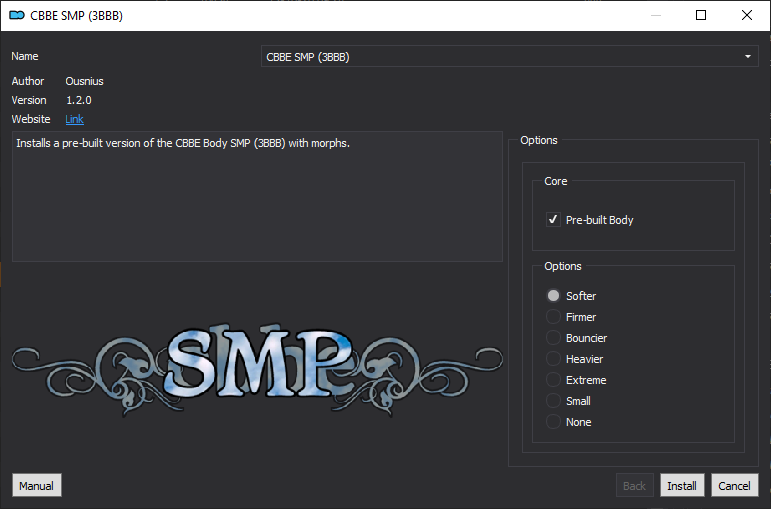
Task: Click the Manual button
Action: pyautogui.click(x=37, y=485)
